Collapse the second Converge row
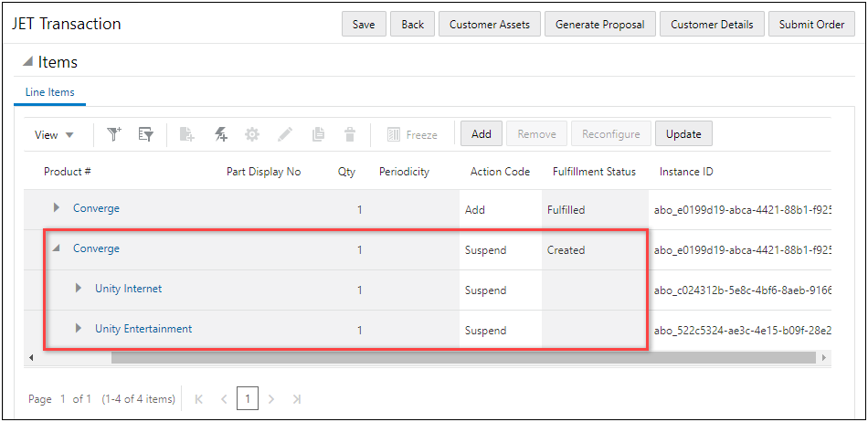The height and width of the screenshot is (422, 868). (57, 248)
